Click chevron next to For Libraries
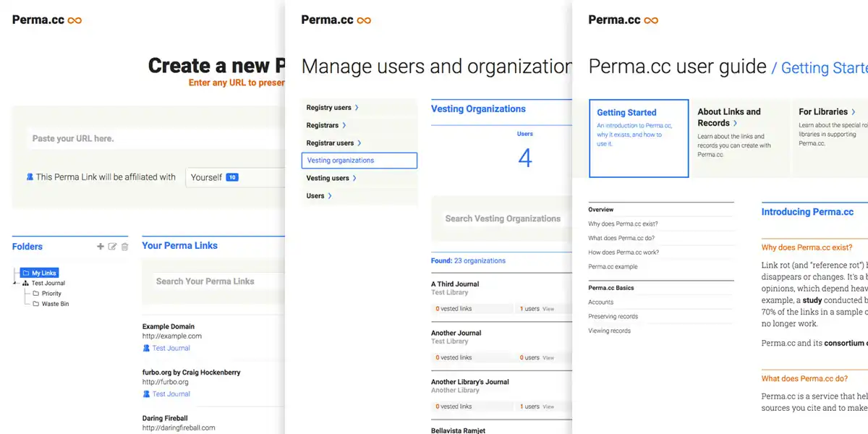Viewport: 868px width, 434px height. click(854, 112)
